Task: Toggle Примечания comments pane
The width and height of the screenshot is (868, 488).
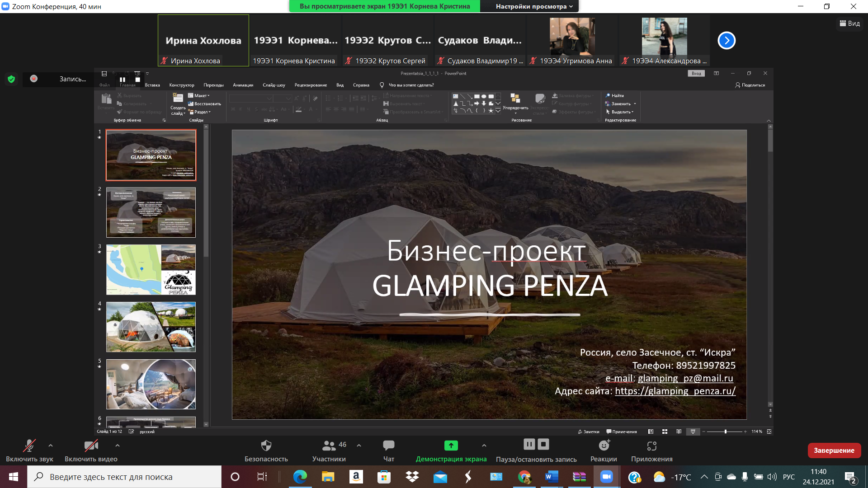Action: (x=622, y=432)
